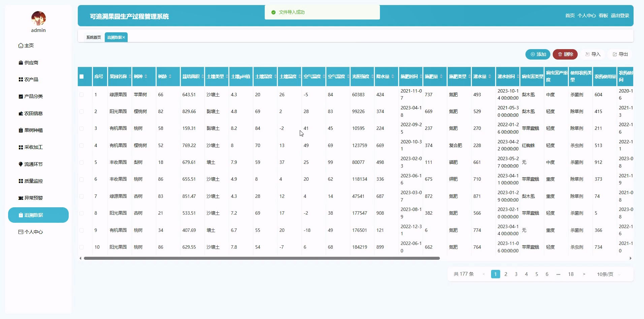This screenshot has height=319, width=644.
Task: Sort the table by 果园名称 column arrows
Action: tap(130, 76)
